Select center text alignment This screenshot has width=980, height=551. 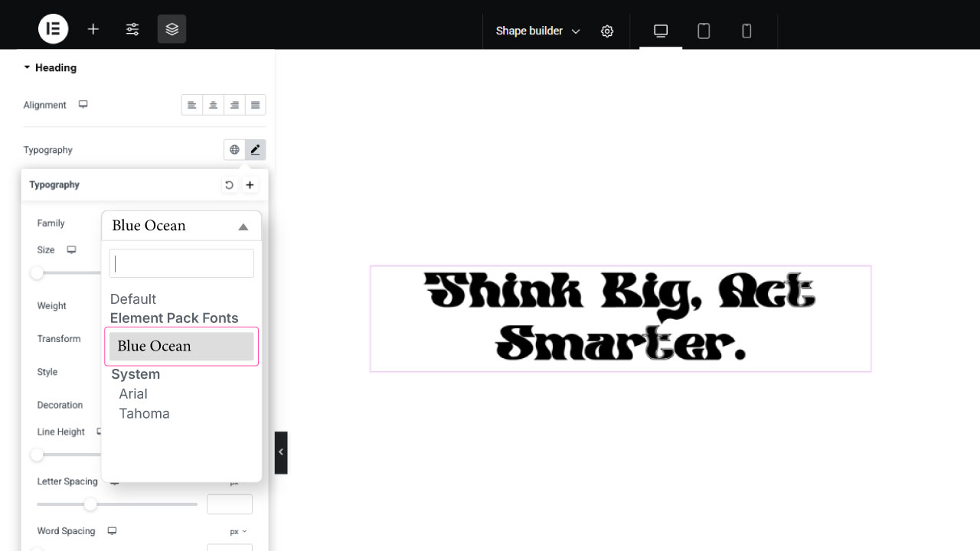pyautogui.click(x=214, y=105)
